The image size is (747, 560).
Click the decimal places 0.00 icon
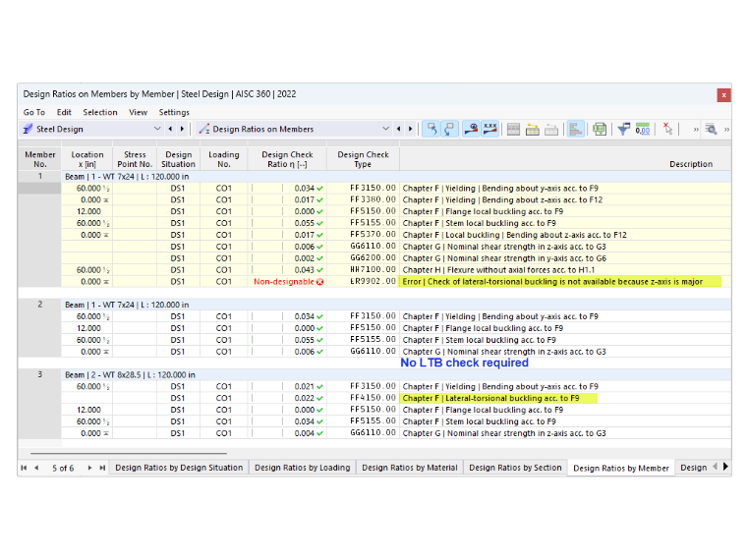pos(643,129)
